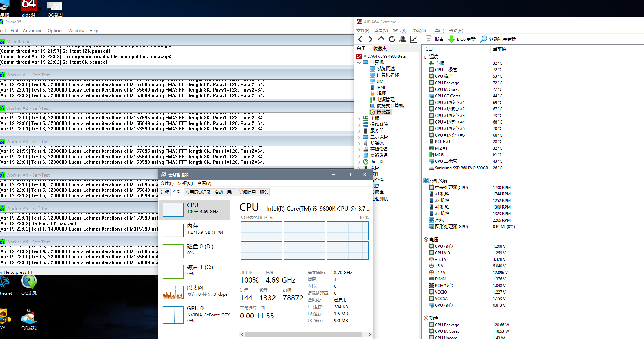Viewport: 644px width, 339px height.
Task: Click the Back arrow in AIDA64 toolbar
Action: point(360,39)
